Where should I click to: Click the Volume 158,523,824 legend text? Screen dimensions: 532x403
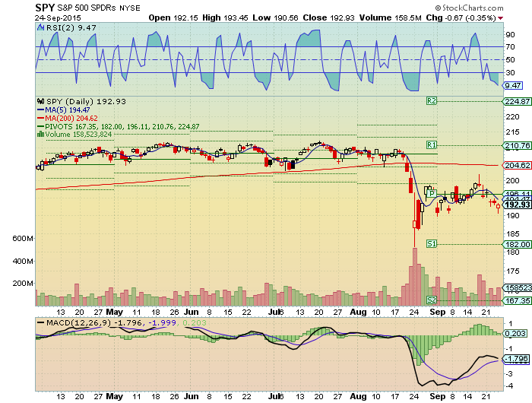[79, 135]
